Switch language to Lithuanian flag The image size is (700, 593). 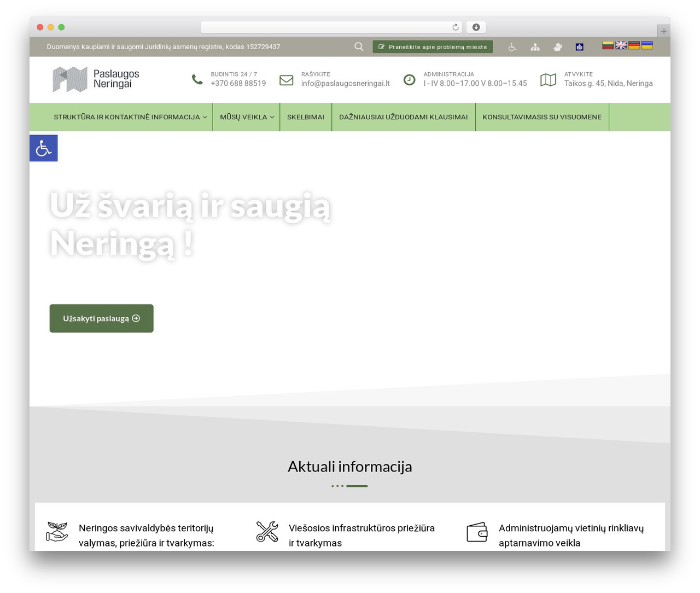click(608, 45)
